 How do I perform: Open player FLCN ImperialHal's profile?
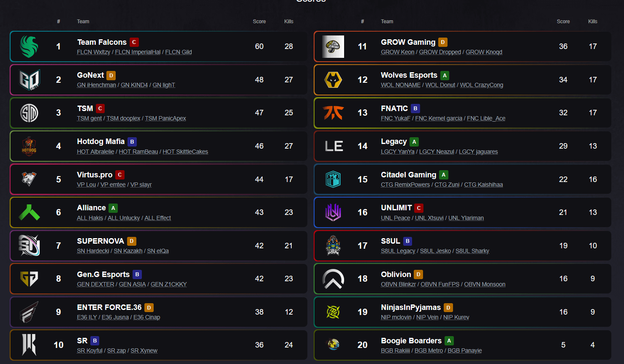tap(138, 52)
